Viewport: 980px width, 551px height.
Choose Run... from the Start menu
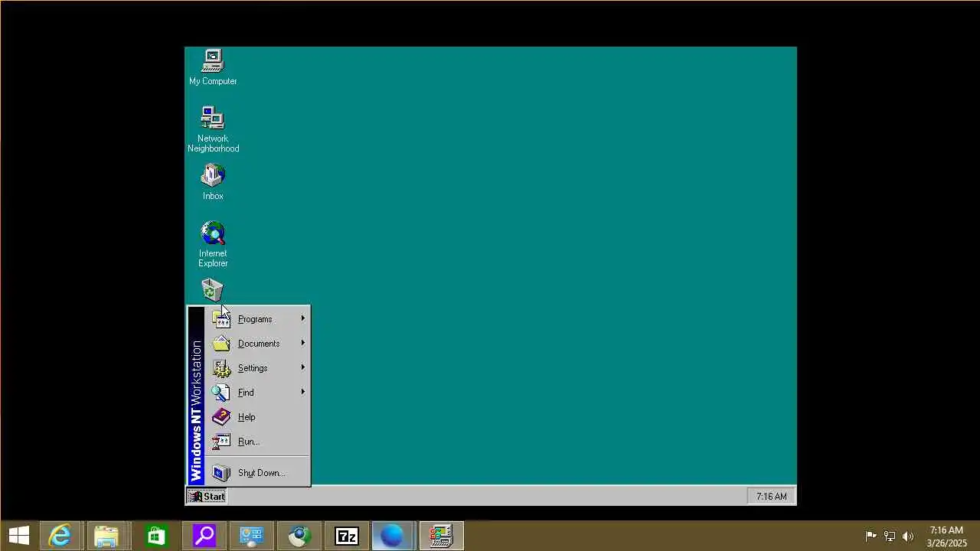(x=259, y=442)
